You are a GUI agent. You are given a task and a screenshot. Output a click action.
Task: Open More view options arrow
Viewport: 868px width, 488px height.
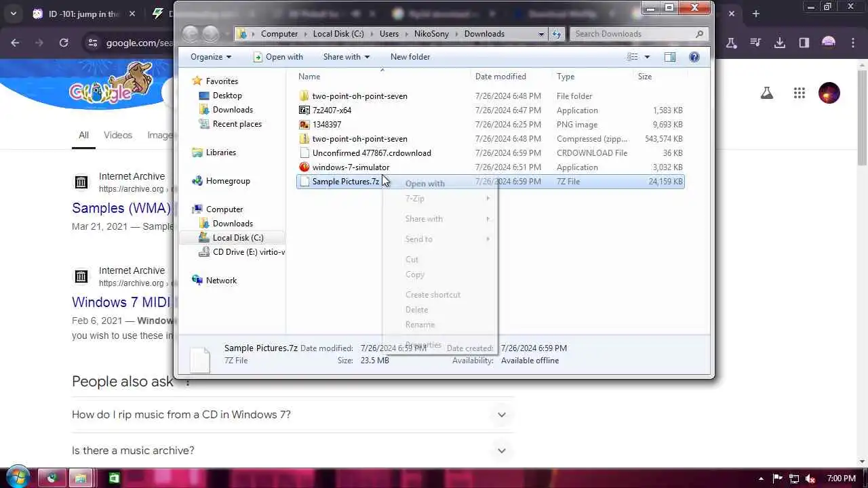(647, 57)
